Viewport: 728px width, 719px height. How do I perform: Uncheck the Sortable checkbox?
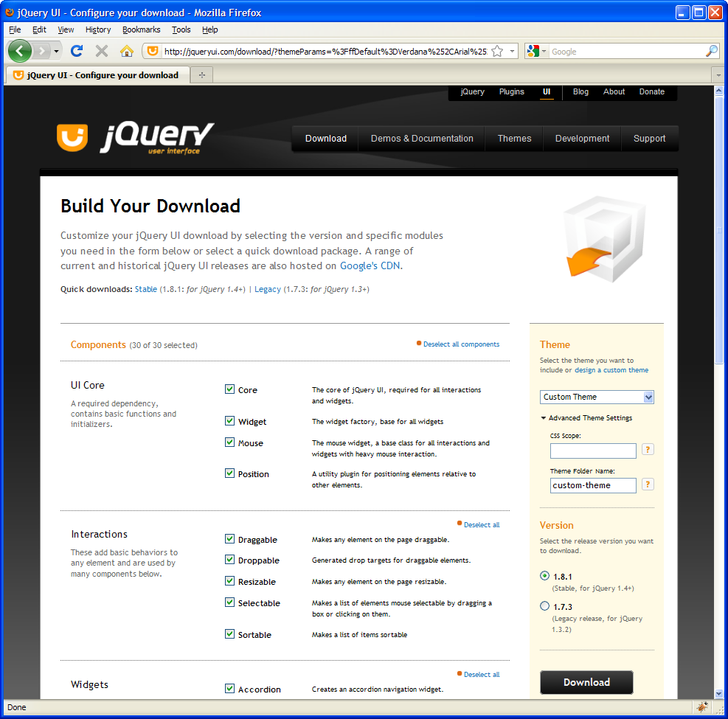tap(229, 633)
